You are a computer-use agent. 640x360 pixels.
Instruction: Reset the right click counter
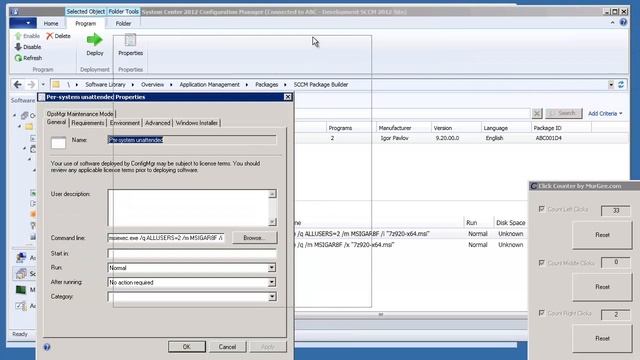coord(602,338)
